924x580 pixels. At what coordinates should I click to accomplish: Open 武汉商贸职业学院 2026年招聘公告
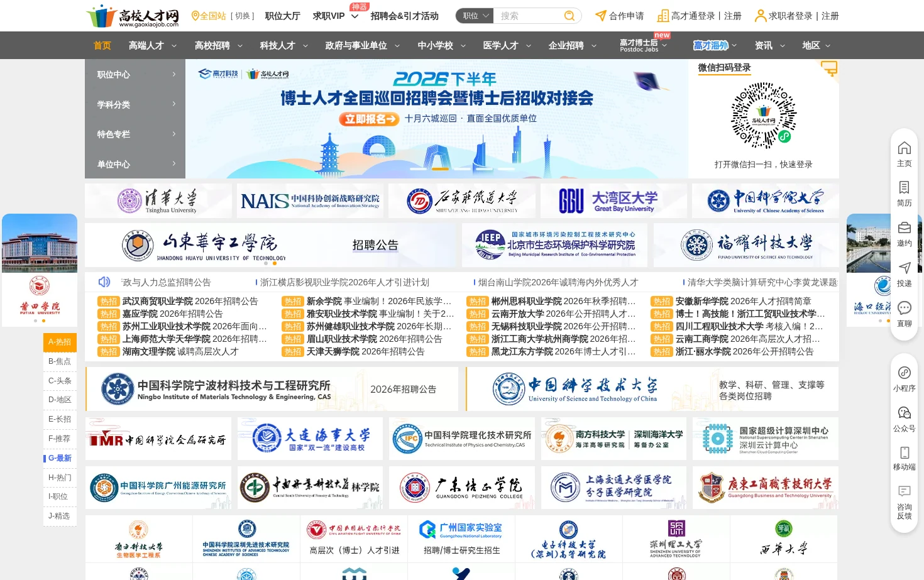pos(190,301)
